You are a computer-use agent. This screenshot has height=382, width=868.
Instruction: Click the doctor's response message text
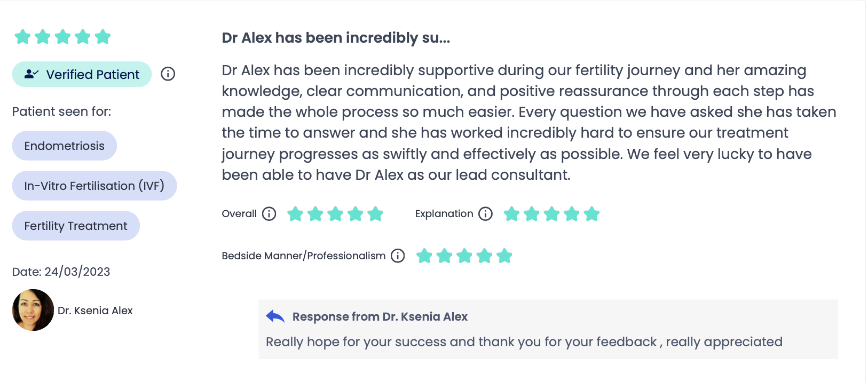(524, 342)
